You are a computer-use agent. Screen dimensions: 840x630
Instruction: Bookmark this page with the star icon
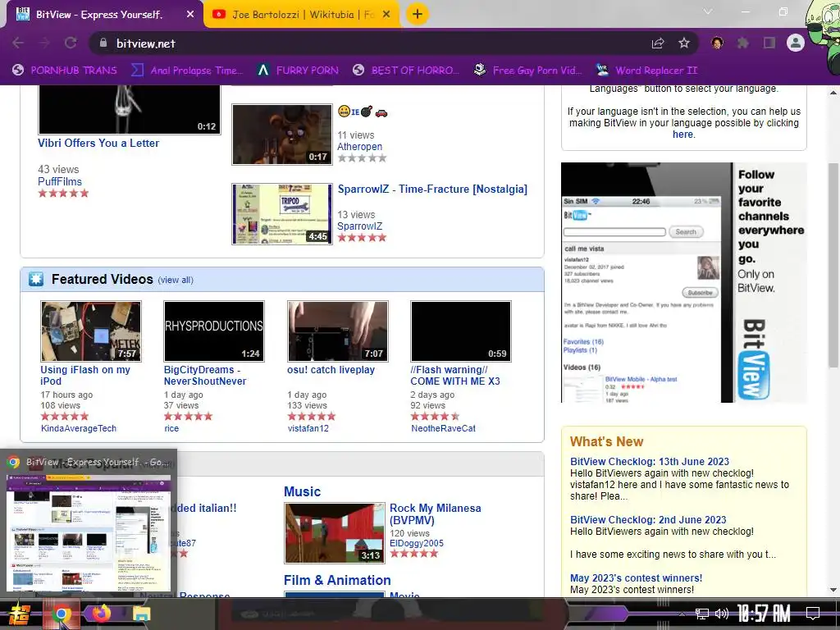click(684, 43)
